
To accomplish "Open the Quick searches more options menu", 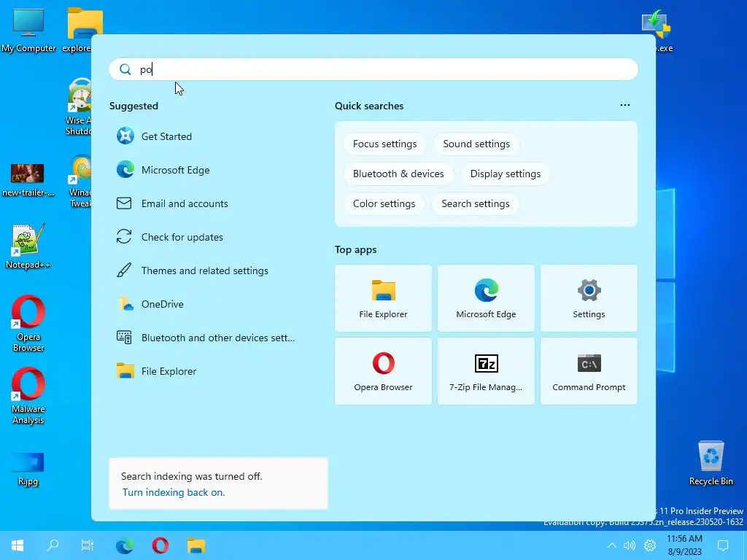I will click(x=625, y=105).
